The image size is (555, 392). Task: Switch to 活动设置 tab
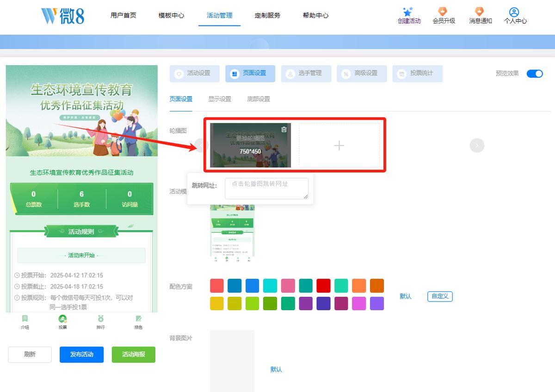(x=195, y=73)
